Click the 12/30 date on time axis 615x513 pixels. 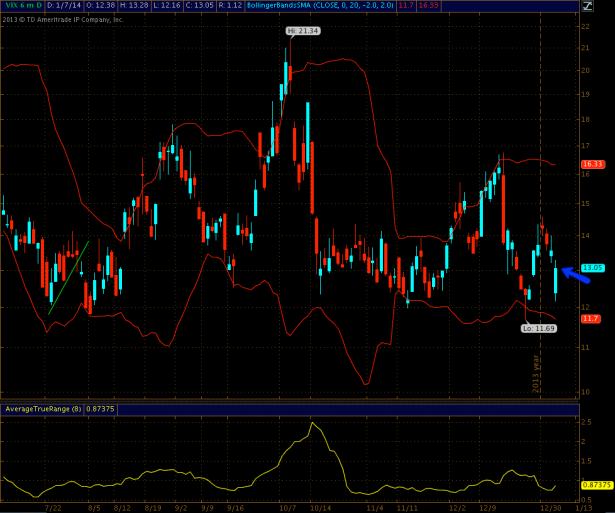[547, 507]
